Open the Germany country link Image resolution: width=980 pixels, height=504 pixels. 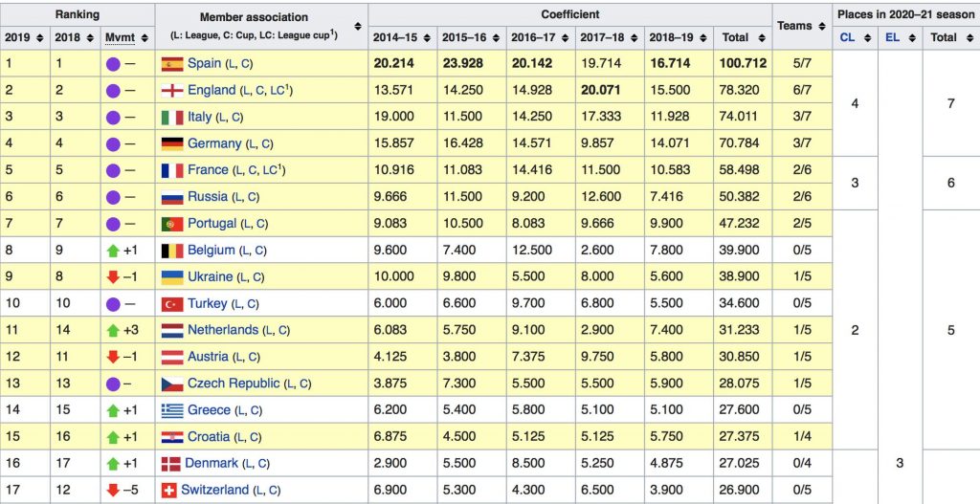tap(214, 143)
